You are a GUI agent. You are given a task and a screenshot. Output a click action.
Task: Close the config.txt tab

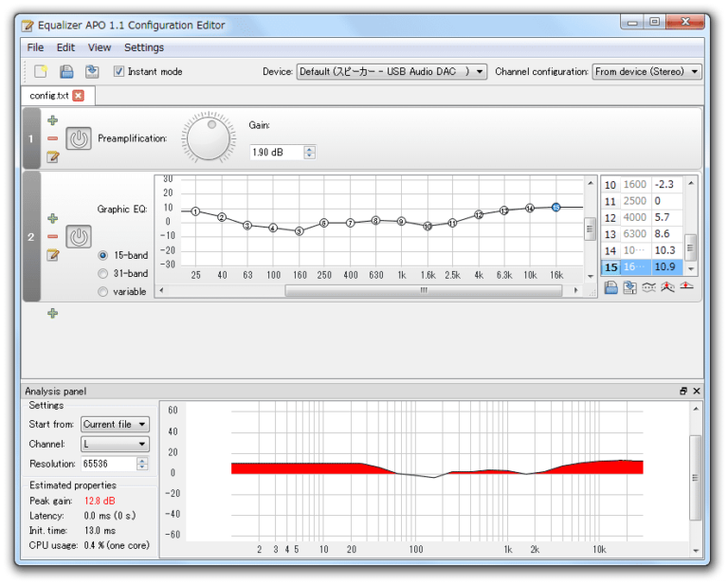click(x=78, y=96)
